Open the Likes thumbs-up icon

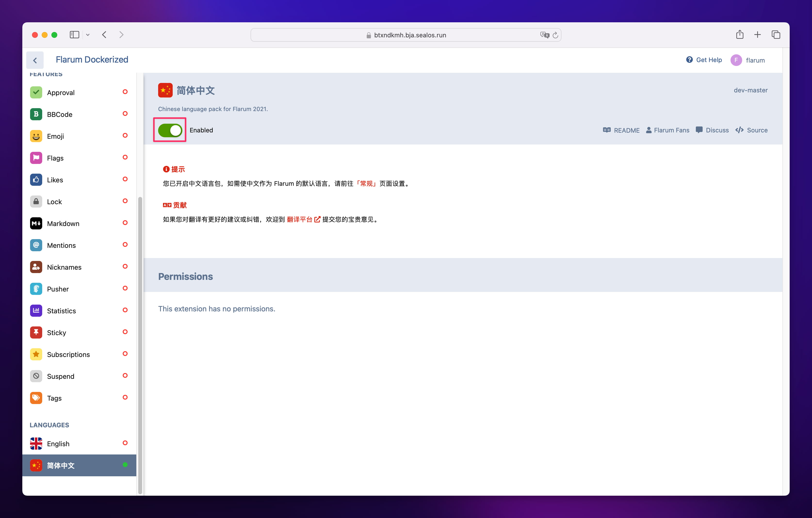[x=36, y=180]
